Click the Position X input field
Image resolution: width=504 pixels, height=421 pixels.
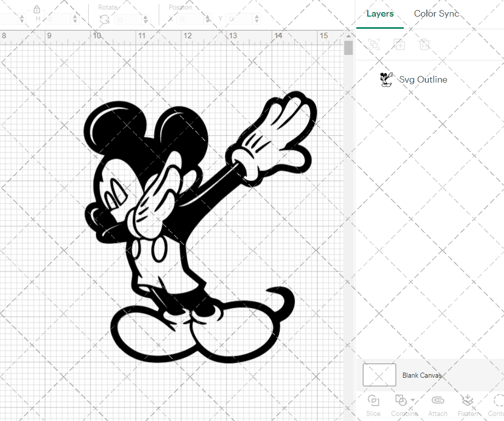[191, 19]
